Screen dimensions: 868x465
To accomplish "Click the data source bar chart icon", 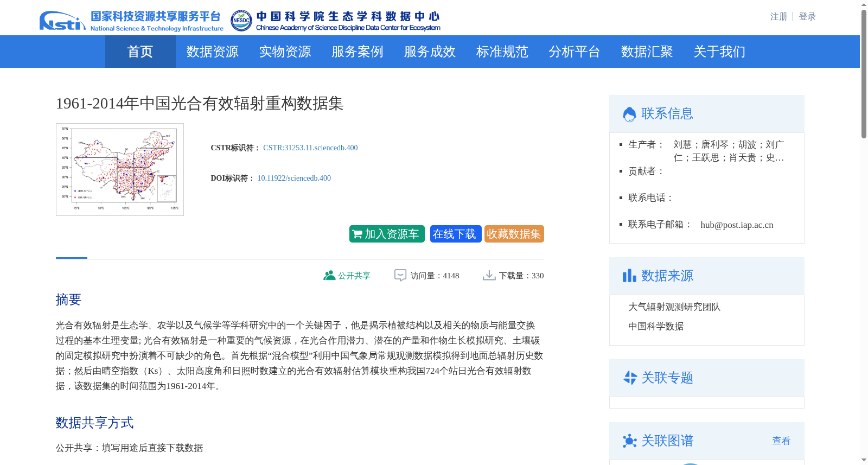I will point(629,276).
